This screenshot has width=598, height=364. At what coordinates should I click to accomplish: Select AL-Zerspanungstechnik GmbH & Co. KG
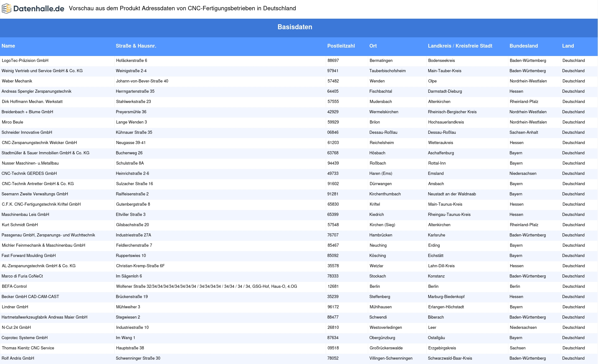(39, 266)
